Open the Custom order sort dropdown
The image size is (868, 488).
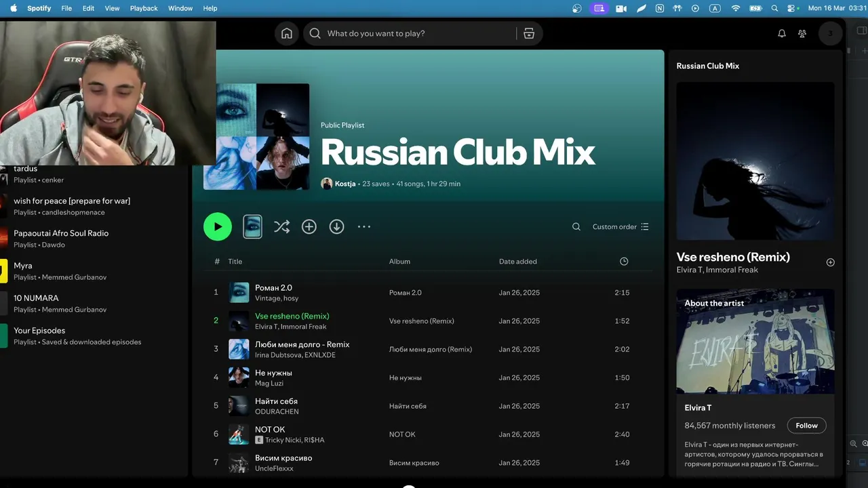point(620,227)
